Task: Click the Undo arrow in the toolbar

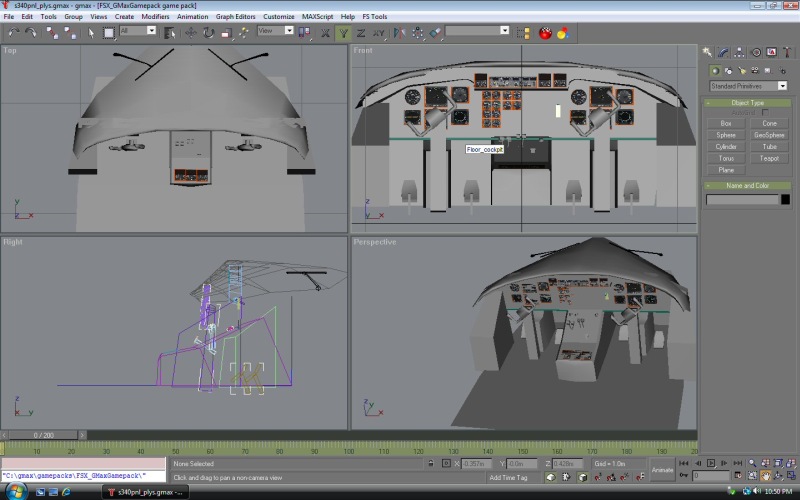Action: (x=13, y=32)
